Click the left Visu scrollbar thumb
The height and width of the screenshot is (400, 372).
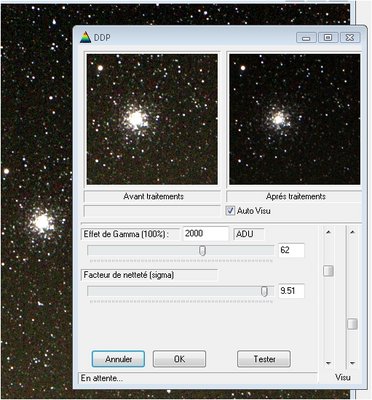click(x=328, y=271)
